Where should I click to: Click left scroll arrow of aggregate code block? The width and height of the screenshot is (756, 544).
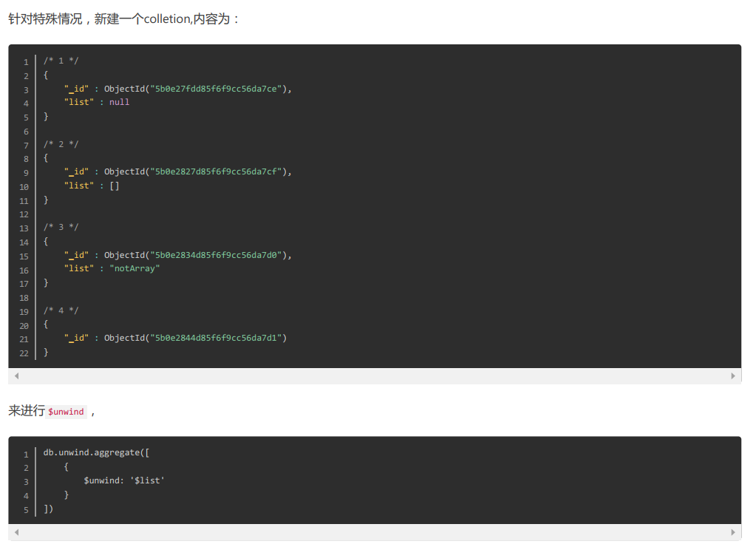17,532
